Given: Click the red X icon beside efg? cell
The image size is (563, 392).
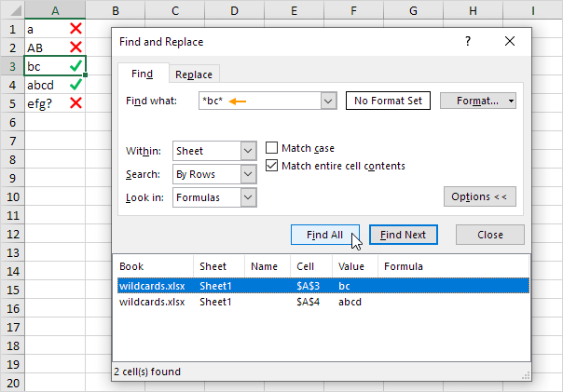Looking at the screenshot, I should pos(76,102).
